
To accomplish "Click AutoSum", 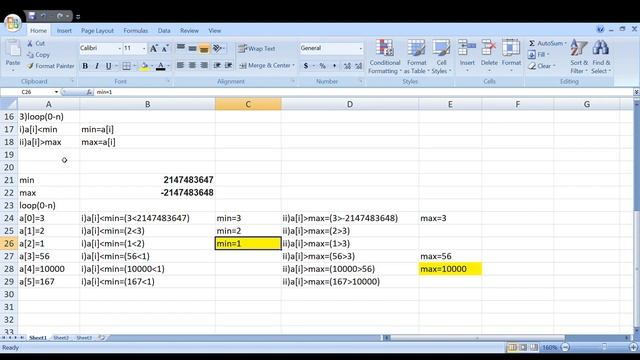I will [547, 43].
